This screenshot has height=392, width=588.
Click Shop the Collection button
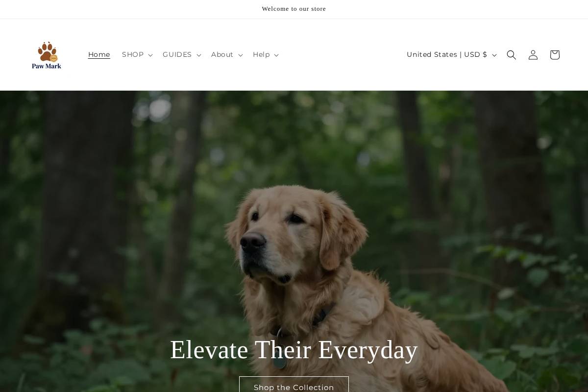tap(294, 385)
